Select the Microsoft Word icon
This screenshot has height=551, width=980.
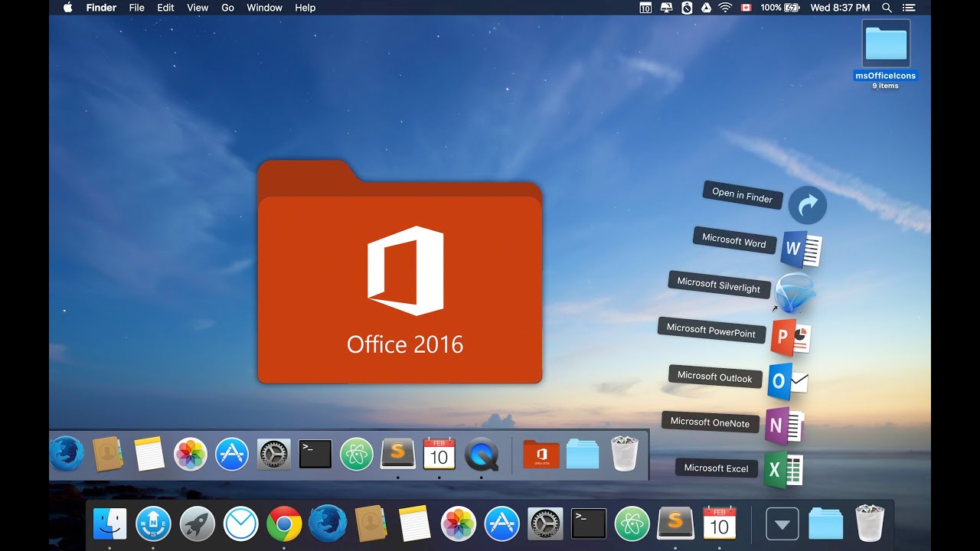click(x=801, y=249)
